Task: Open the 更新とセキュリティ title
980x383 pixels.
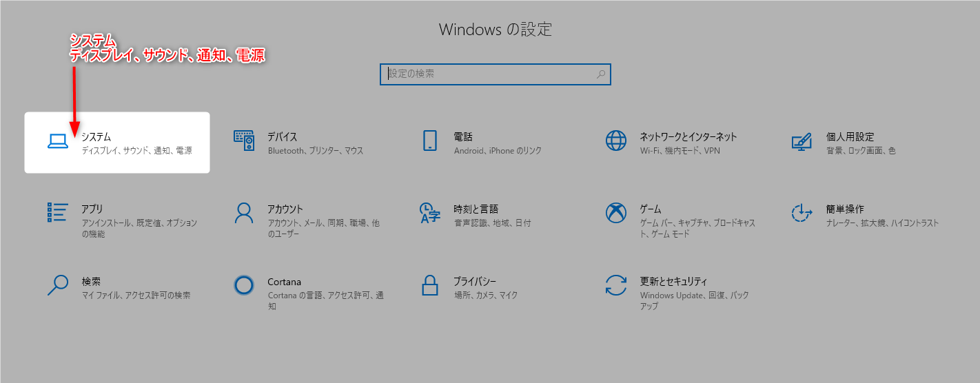Action: coord(674,282)
